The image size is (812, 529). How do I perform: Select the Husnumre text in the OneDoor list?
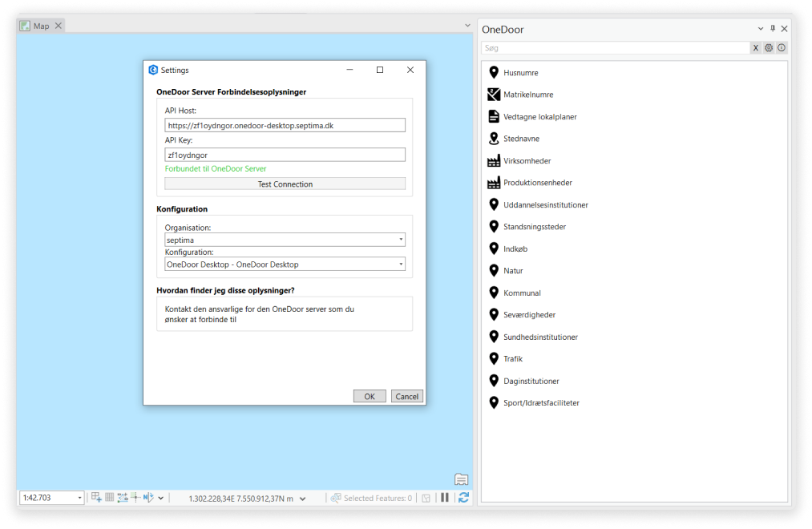click(520, 73)
